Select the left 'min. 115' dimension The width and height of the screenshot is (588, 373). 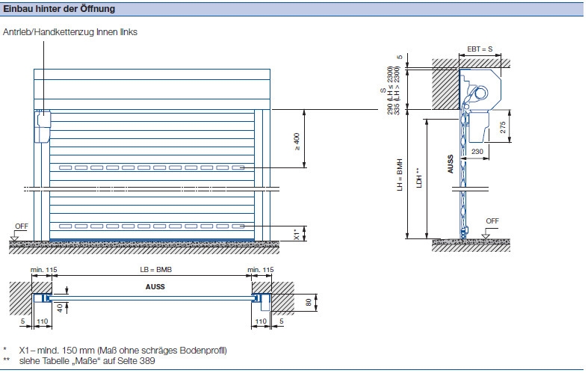(43, 269)
